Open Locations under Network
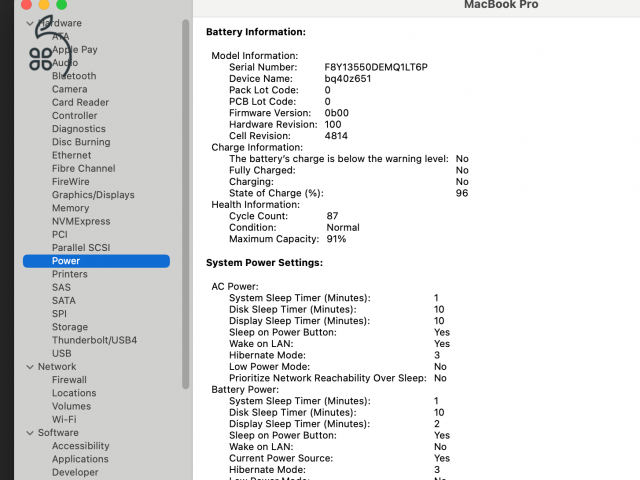The image size is (640, 480). [74, 393]
